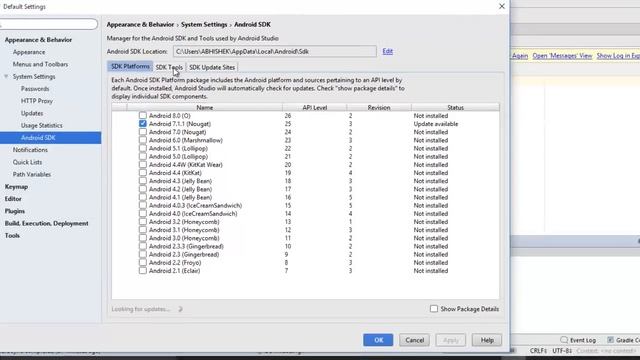Open the HTTP Proxy settings page

click(37, 101)
